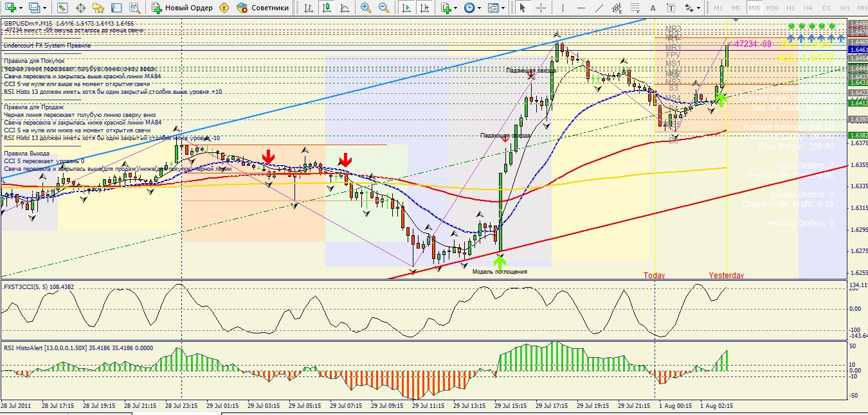Switch to M1 timeframe
868x415 pixels.
tap(718, 8)
